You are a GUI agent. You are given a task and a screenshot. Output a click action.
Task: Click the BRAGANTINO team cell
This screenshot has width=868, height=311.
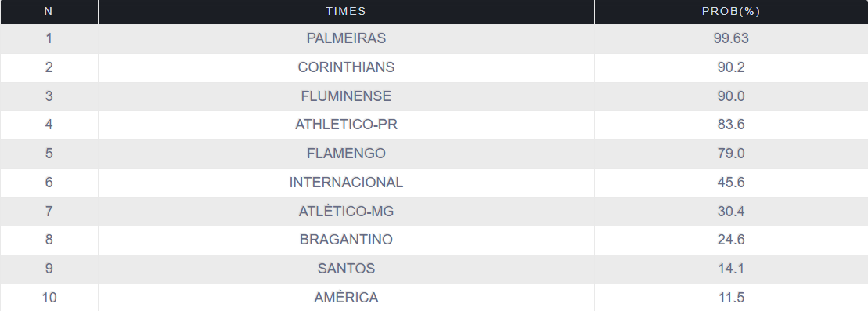coord(346,240)
